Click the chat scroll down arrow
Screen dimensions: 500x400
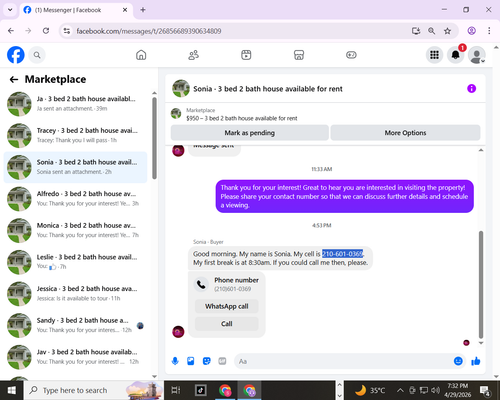click(x=481, y=343)
